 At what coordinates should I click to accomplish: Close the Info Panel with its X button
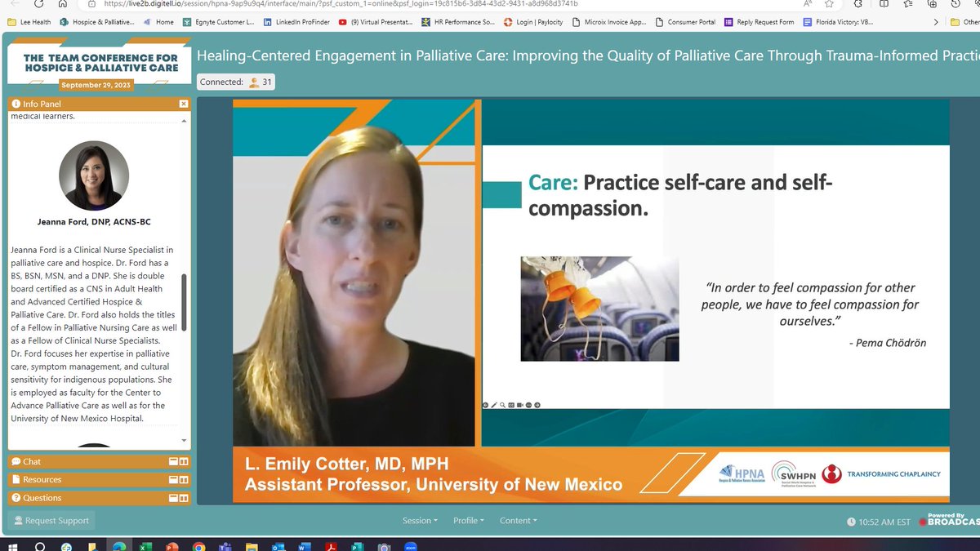[185, 104]
